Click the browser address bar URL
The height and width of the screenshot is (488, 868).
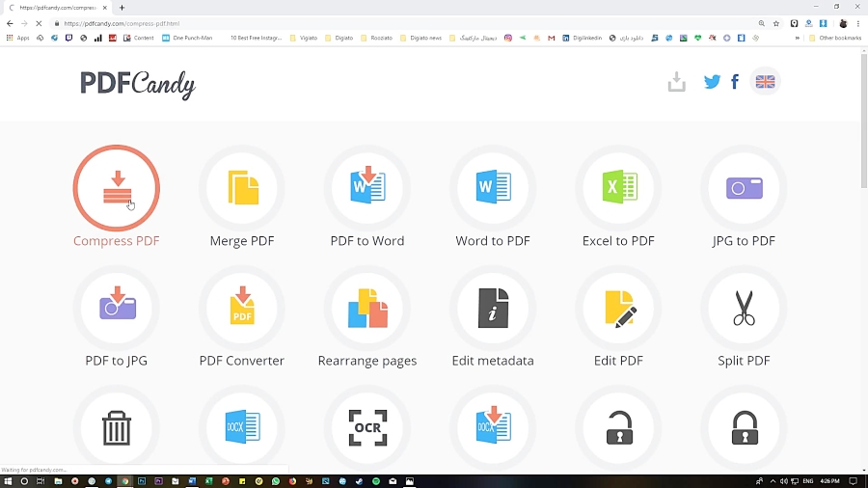click(122, 24)
